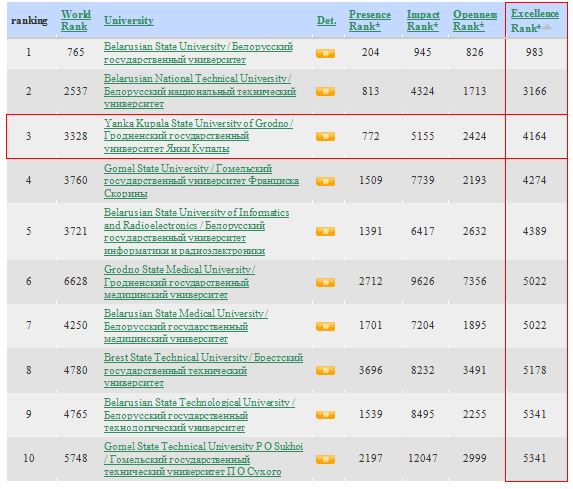Select excellence rank value 3166
The width and height of the screenshot is (573, 489).
pyautogui.click(x=534, y=91)
